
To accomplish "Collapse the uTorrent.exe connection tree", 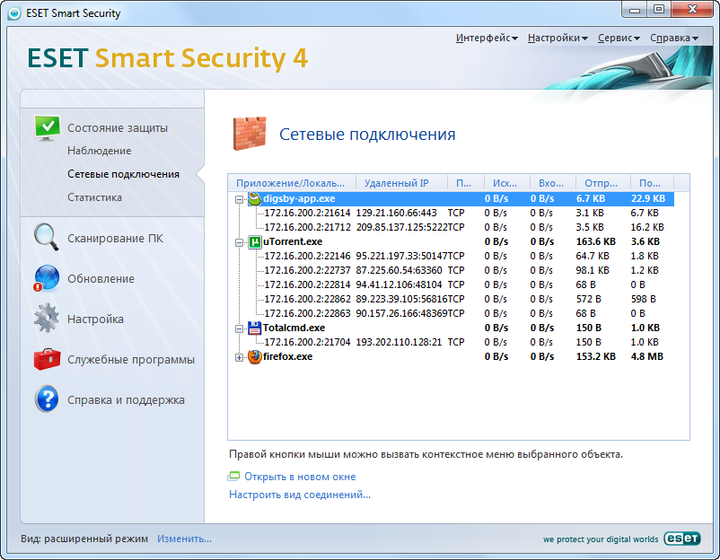I will (239, 242).
